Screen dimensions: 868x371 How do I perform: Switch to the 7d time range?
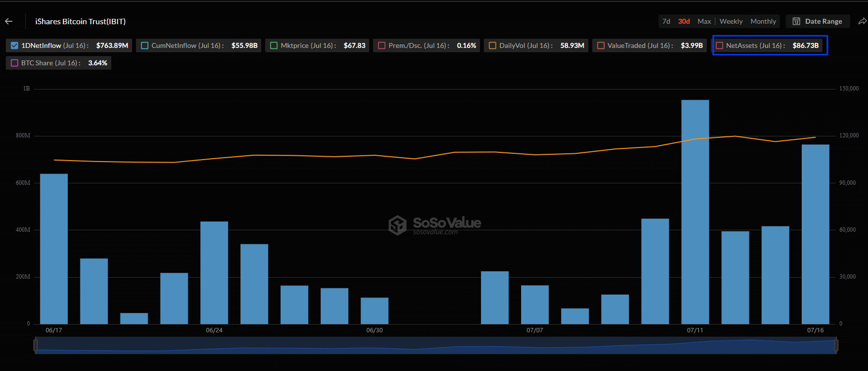tap(666, 21)
